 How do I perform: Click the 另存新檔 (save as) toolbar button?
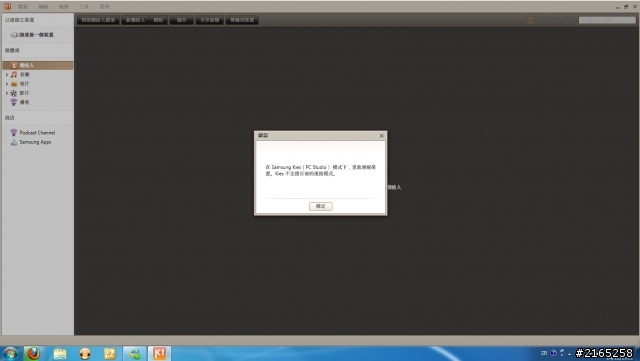pos(210,20)
